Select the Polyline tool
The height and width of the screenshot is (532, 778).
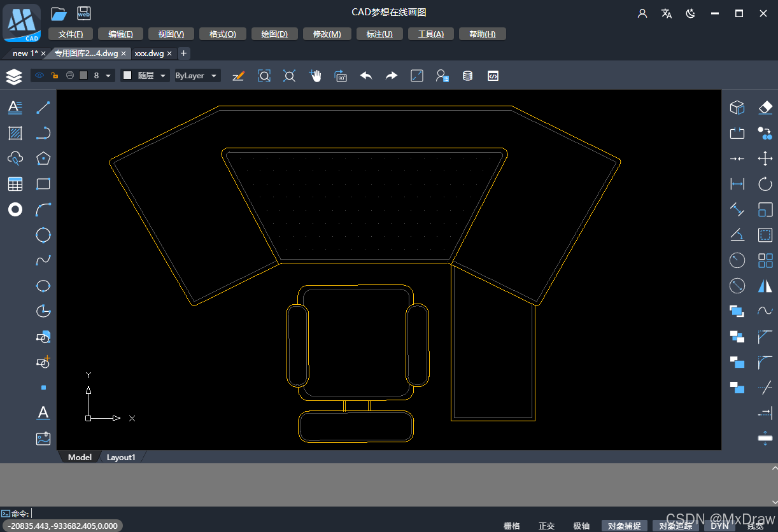click(43, 133)
